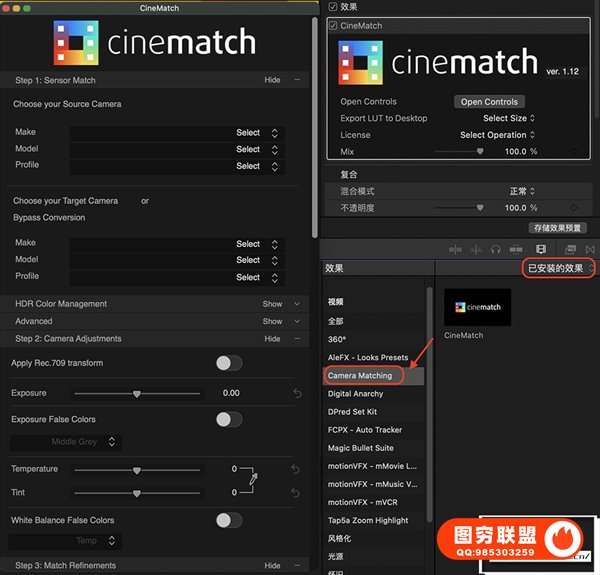The width and height of the screenshot is (600, 575).
Task: Reset the Exposure value
Action: (x=296, y=394)
